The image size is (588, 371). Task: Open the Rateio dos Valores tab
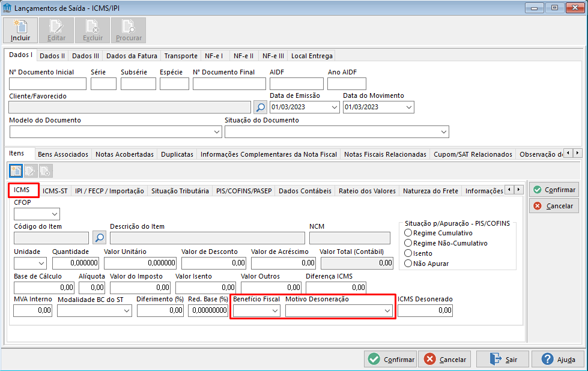[x=367, y=191]
